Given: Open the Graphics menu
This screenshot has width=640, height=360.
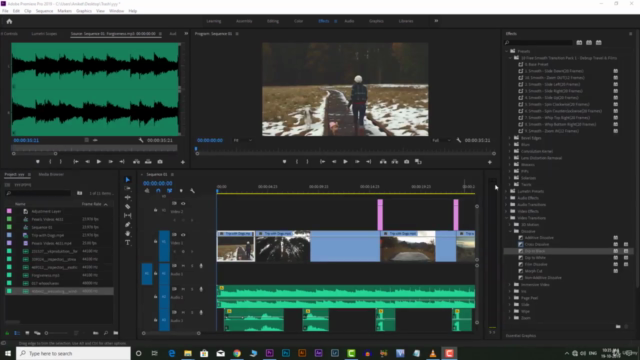Looking at the screenshot, I should pyautogui.click(x=84, y=11).
